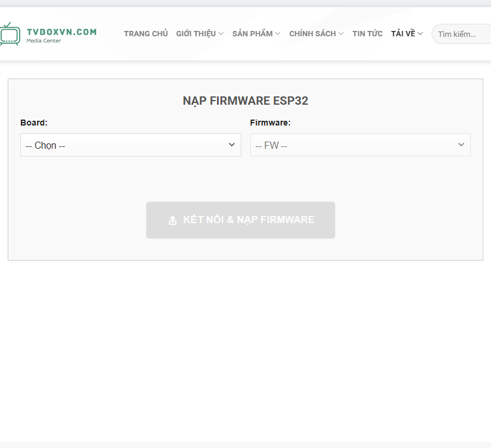Open the TẢI VỀ menu item

tap(403, 34)
